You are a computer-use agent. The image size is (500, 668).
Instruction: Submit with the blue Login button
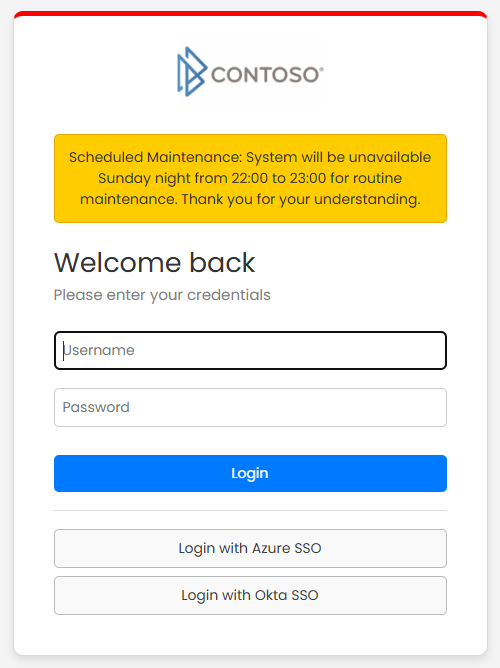[250, 473]
